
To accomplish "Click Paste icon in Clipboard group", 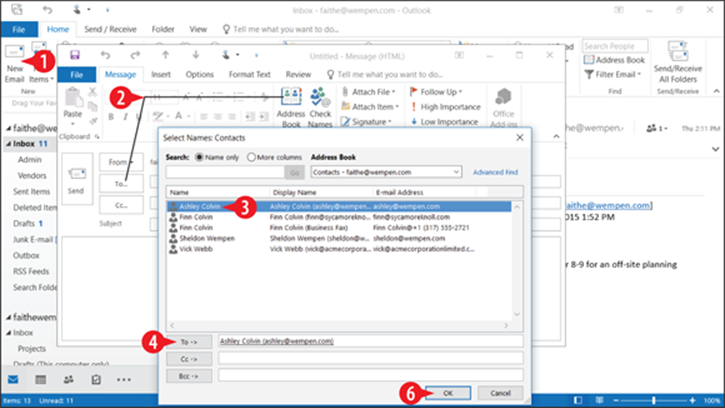I will [73, 97].
